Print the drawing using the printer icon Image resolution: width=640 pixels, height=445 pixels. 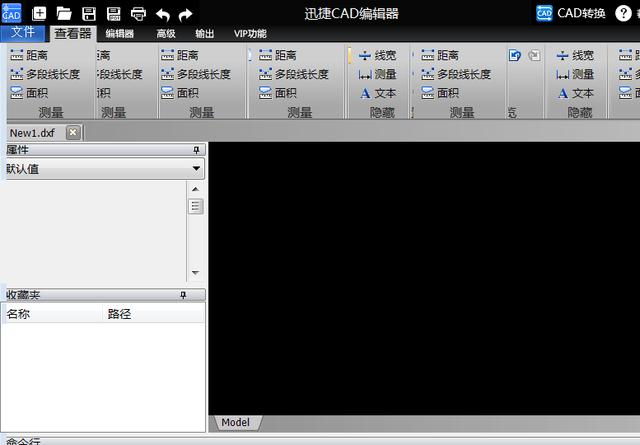pos(138,14)
